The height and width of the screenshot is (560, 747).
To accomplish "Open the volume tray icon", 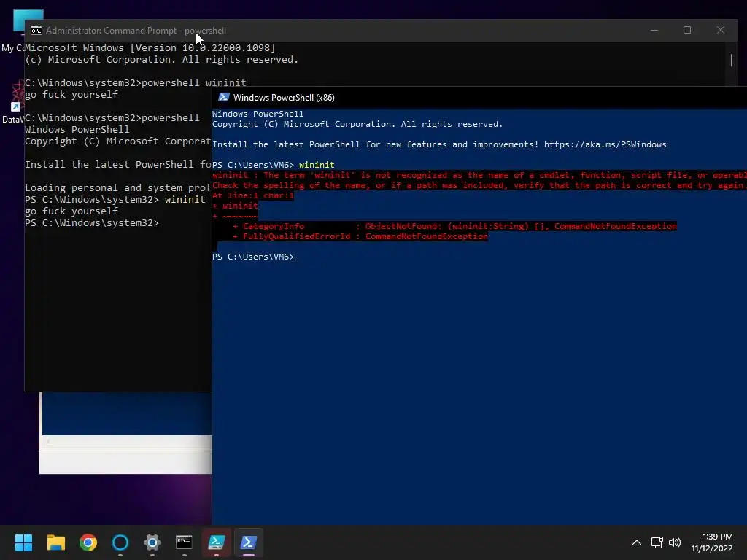I will pyautogui.click(x=675, y=542).
